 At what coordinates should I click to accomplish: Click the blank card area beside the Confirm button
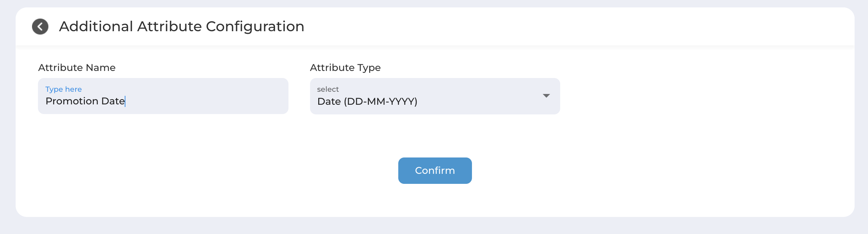point(633,170)
